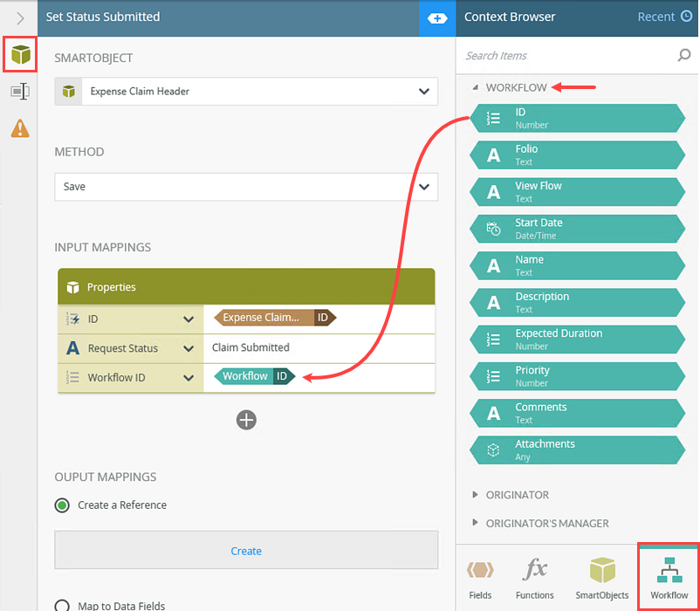Select the Map to Data Fields option
700x611 pixels.
[60, 604]
